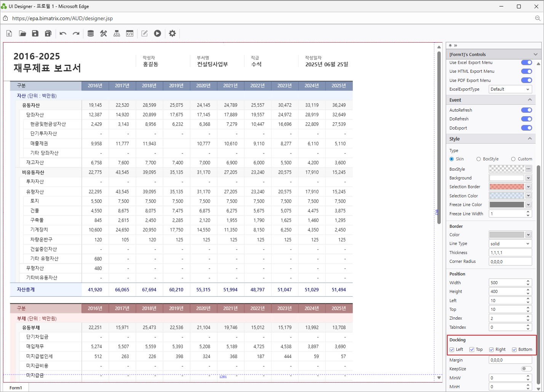544x392 pixels.
Task: Click the undo arrow in toolbar
Action: click(63, 34)
